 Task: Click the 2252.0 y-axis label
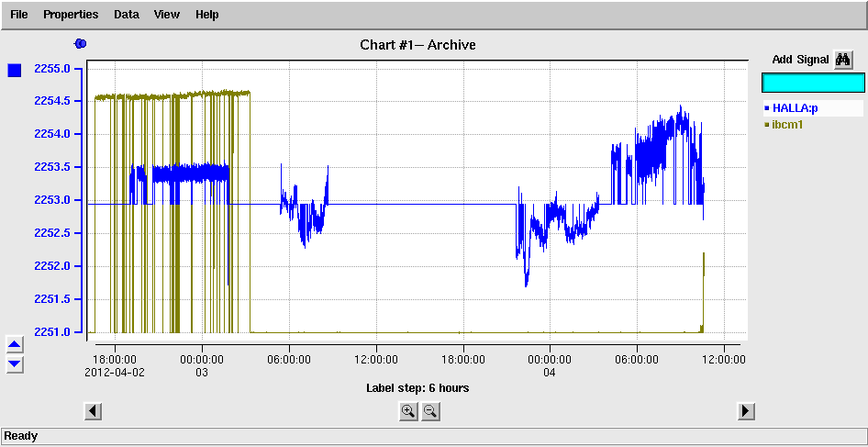52,266
